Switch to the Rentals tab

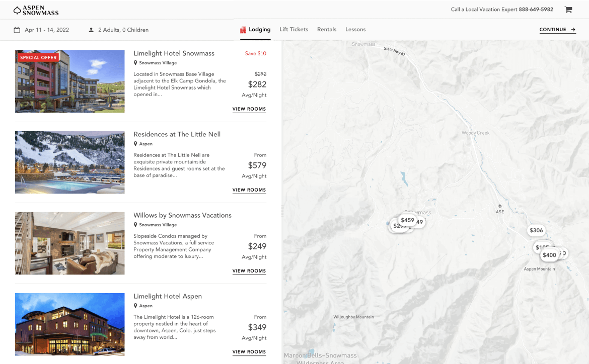coord(327,30)
